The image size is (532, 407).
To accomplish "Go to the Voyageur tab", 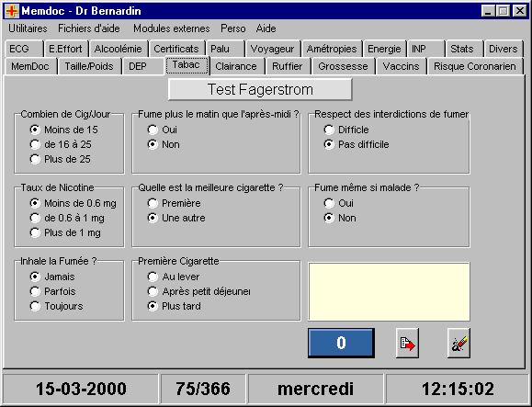I will (273, 49).
